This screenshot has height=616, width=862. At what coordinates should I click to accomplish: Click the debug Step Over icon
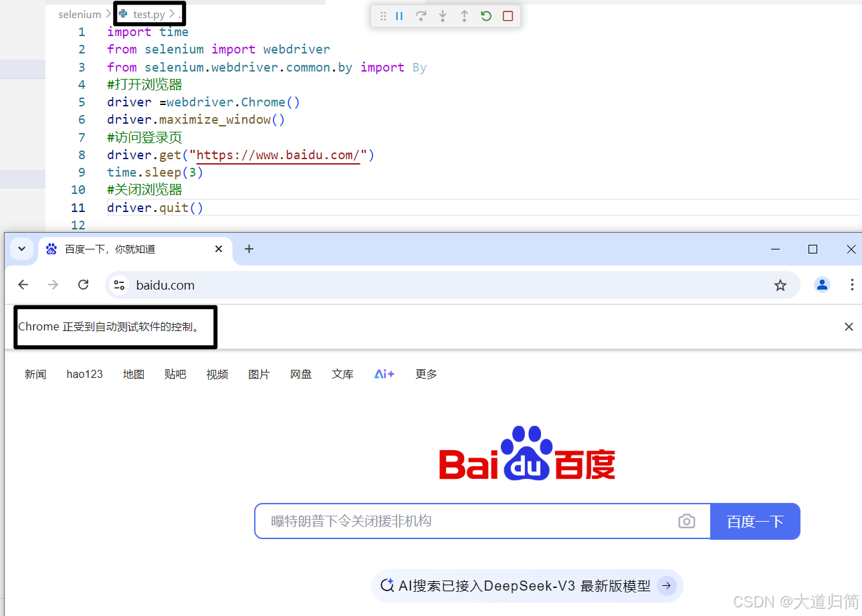pos(421,16)
